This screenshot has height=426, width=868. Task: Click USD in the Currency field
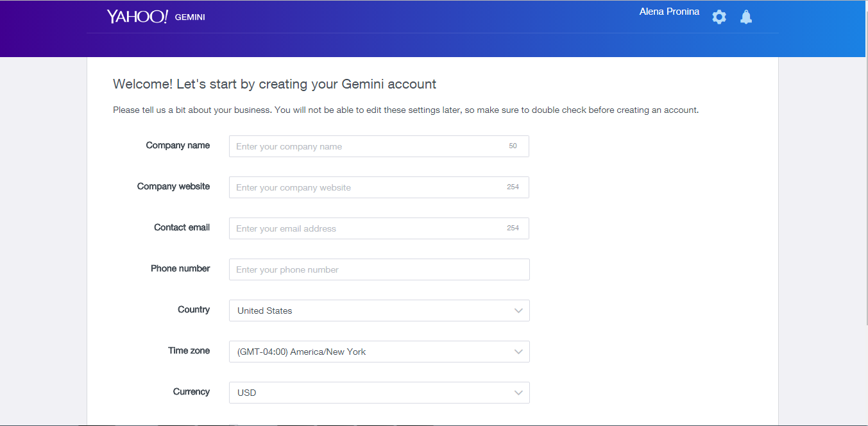pyautogui.click(x=245, y=393)
